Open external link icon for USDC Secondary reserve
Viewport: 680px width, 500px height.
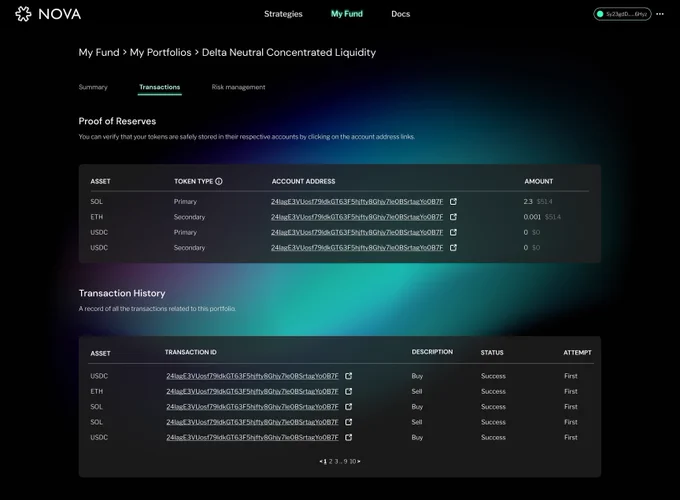pyautogui.click(x=453, y=248)
